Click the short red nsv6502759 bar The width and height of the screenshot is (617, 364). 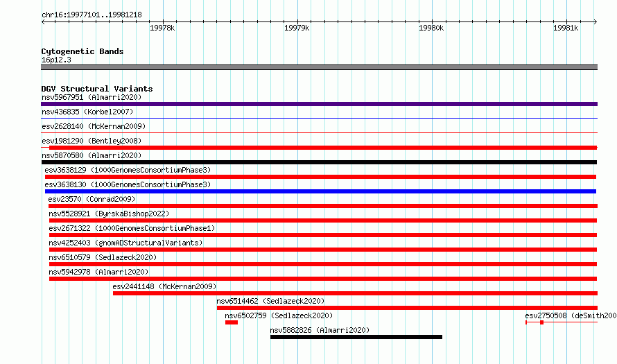click(232, 322)
